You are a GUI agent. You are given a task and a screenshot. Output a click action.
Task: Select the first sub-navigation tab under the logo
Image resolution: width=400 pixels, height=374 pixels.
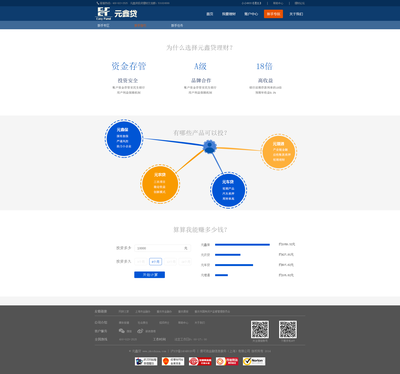[103, 25]
